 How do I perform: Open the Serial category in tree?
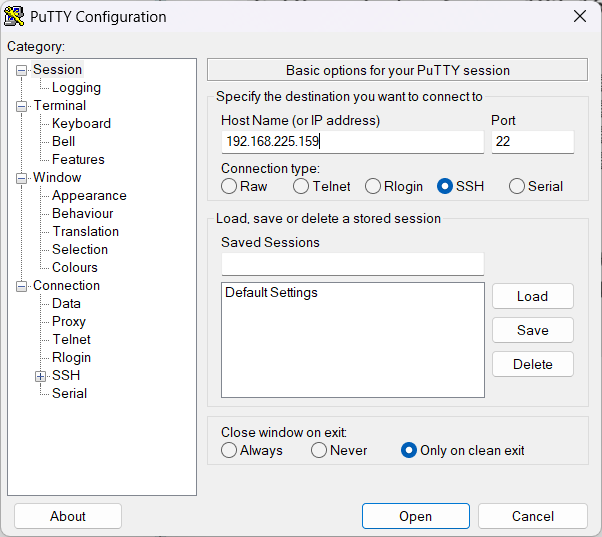coord(69,393)
